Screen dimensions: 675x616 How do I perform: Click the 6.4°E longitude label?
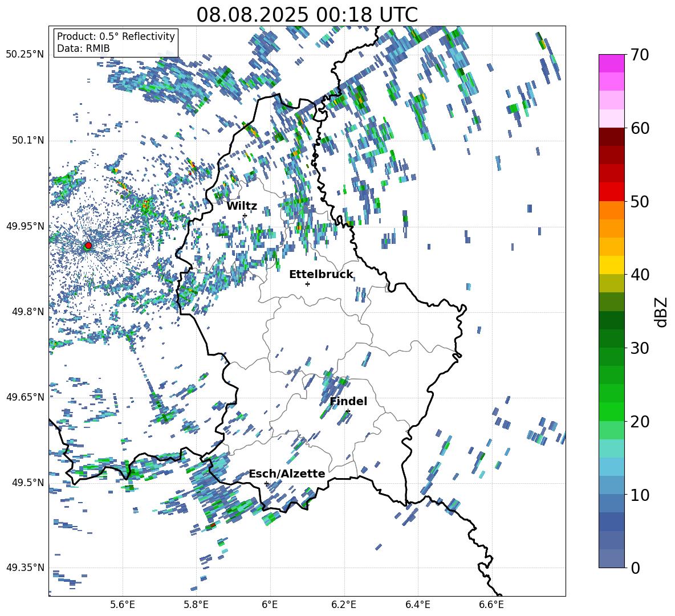click(417, 605)
